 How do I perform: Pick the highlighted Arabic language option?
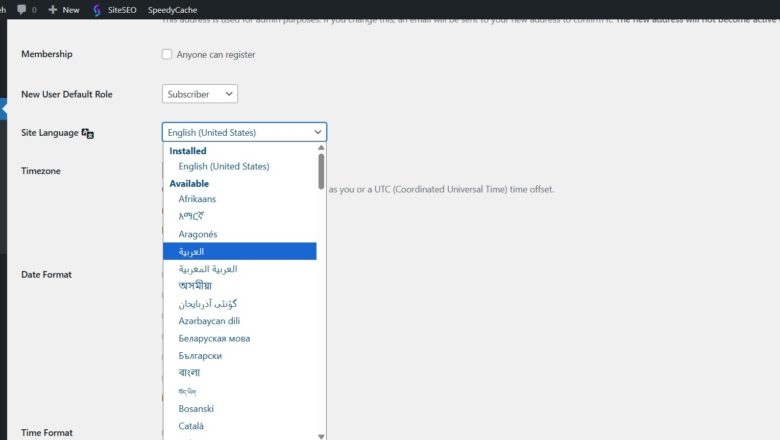240,251
